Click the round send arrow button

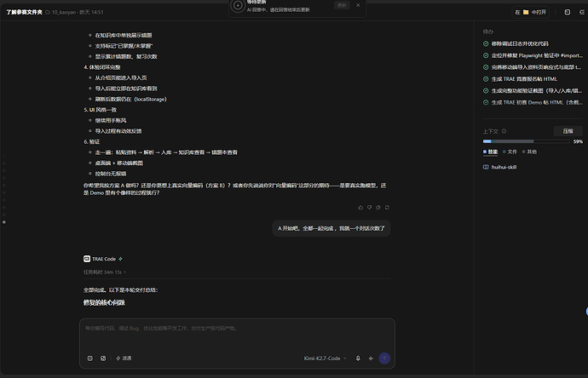coord(384,358)
